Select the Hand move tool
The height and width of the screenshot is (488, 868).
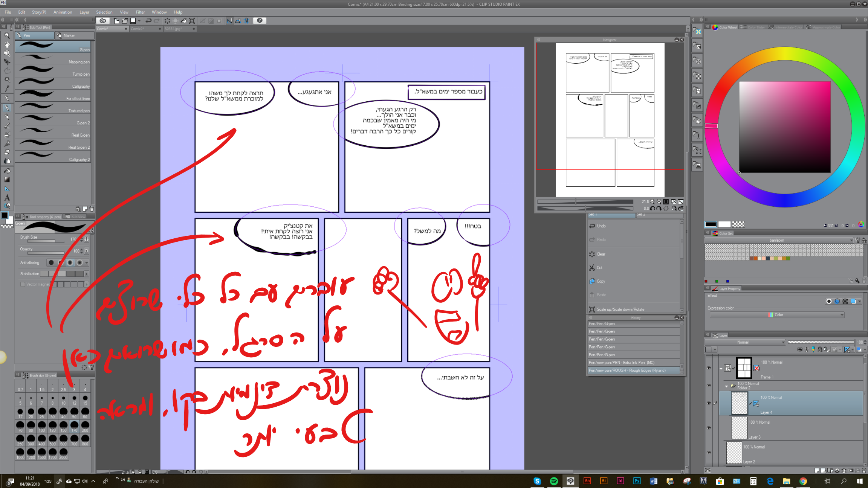click(x=7, y=44)
